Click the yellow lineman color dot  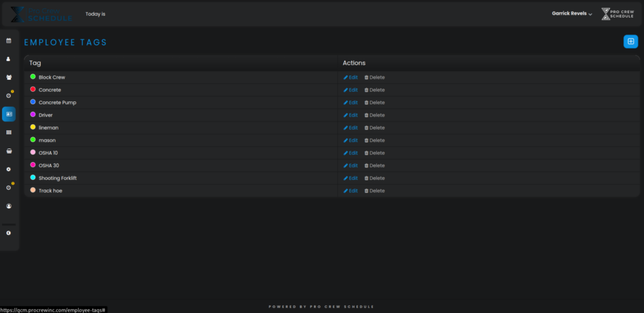pos(33,127)
